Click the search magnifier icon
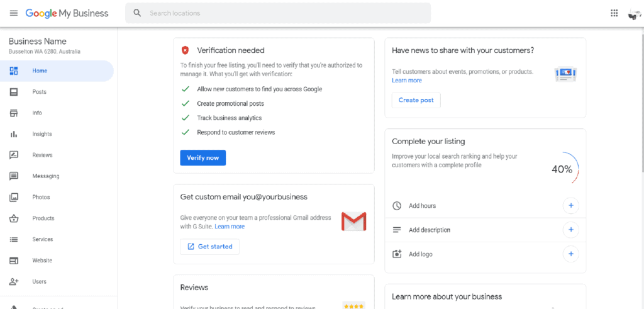 (137, 13)
